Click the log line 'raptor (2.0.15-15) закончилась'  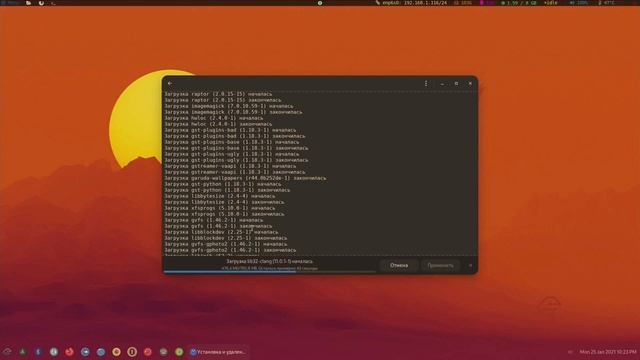(222, 100)
